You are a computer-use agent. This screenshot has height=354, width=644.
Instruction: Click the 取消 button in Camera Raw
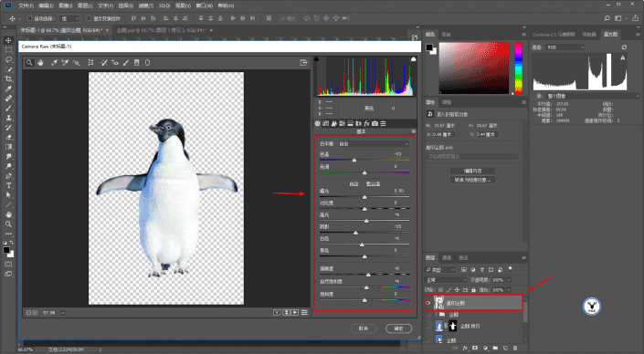point(364,328)
